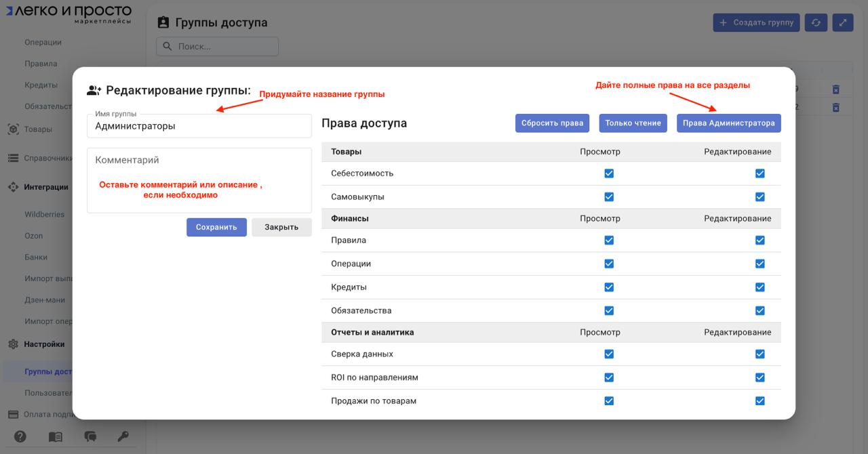The width and height of the screenshot is (868, 454).
Task: Open the documentation book icon
Action: [x=55, y=436]
